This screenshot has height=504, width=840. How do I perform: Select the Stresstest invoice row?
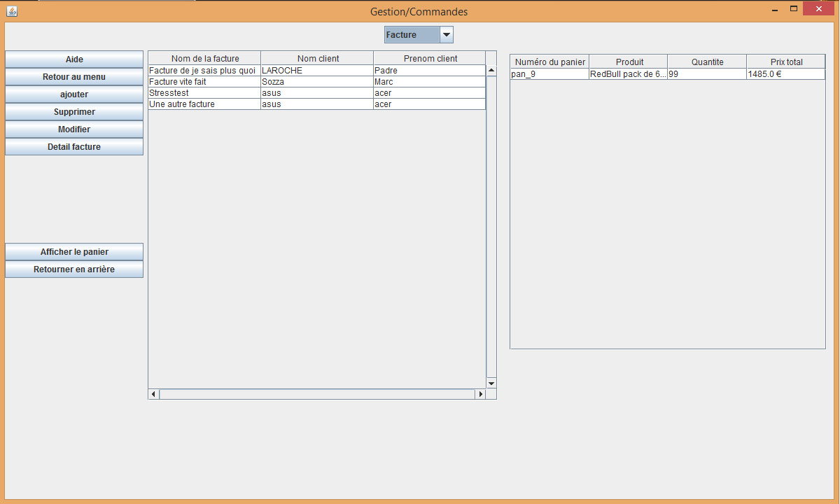pos(204,93)
